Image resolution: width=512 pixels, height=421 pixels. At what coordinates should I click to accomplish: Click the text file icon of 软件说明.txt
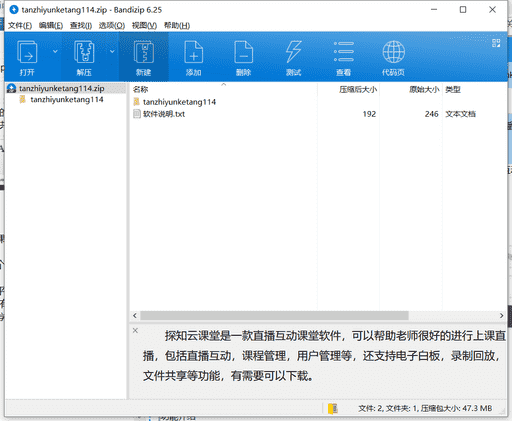click(137, 114)
